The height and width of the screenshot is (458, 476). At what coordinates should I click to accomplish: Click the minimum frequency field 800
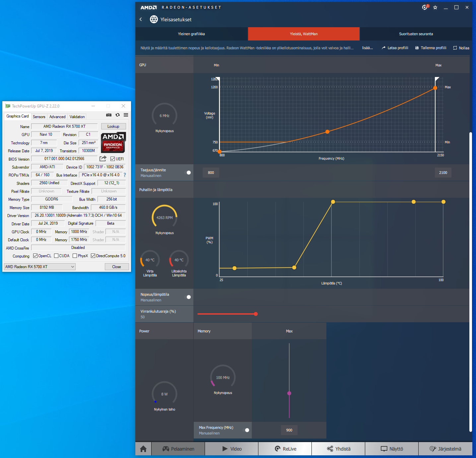211,173
